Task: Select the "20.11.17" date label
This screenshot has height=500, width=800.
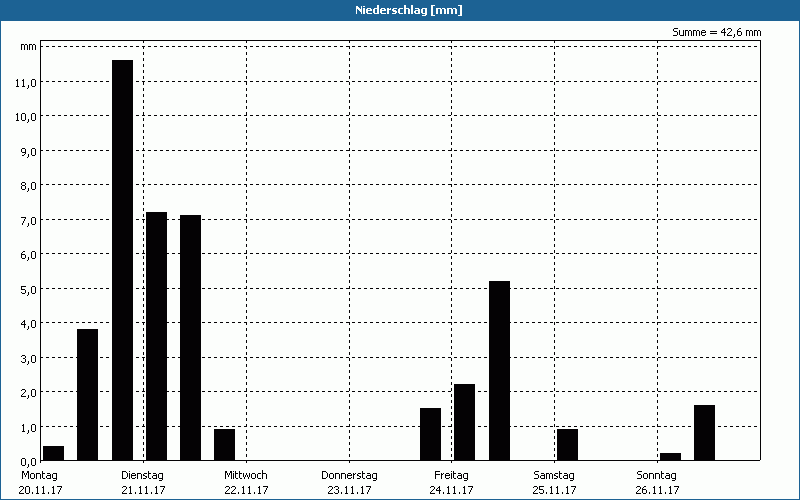Action: [x=40, y=490]
